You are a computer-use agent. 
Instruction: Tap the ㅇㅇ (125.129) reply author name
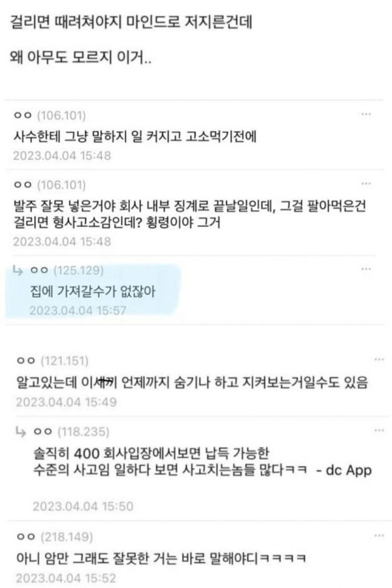[67, 270]
